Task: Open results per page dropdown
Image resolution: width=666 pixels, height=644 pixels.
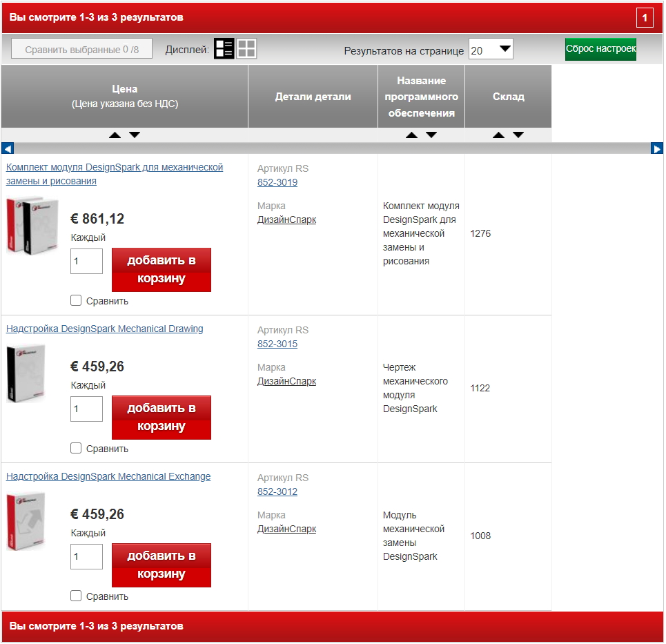Action: (x=491, y=49)
